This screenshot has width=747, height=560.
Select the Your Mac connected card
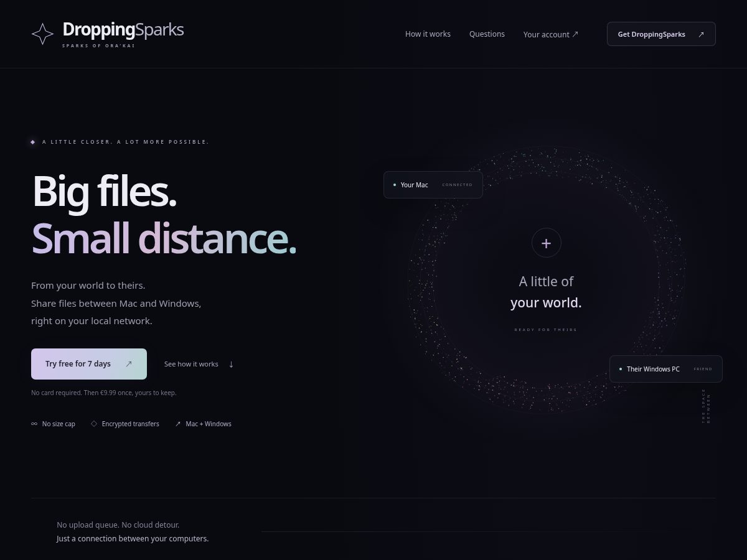point(433,185)
